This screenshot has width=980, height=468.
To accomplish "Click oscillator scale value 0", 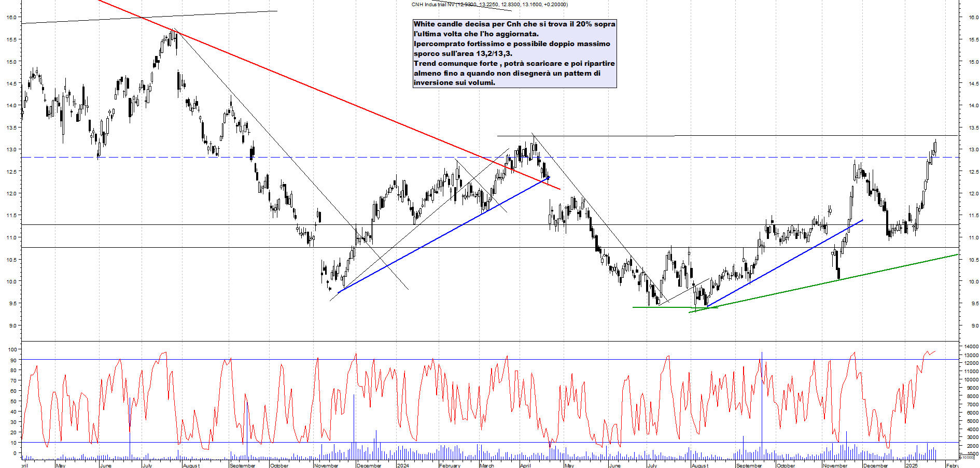I will click(15, 453).
